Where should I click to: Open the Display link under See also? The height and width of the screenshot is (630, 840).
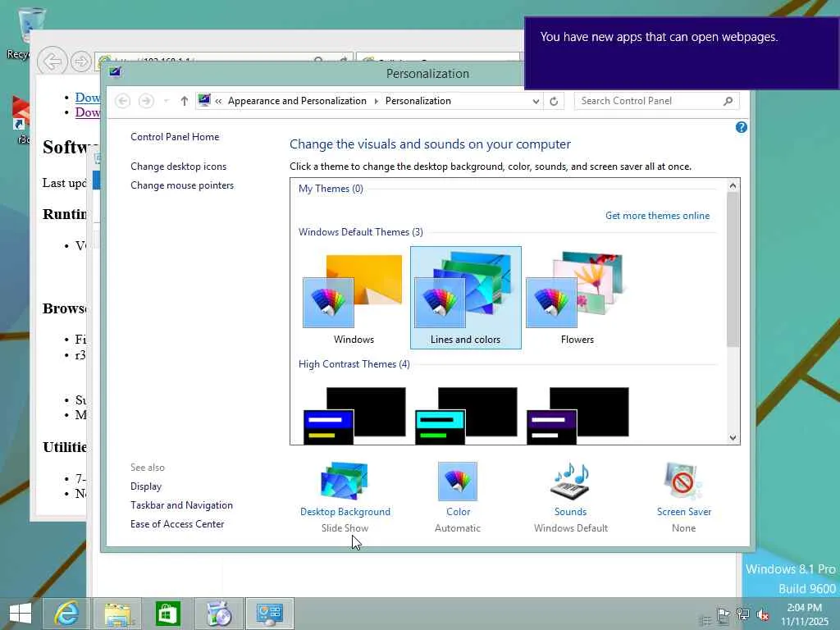click(146, 486)
